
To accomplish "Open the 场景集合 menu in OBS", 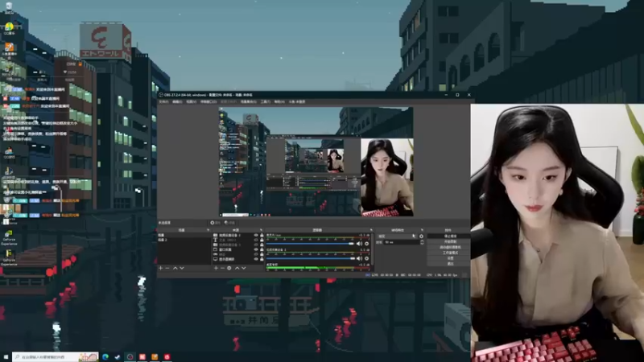I will point(249,102).
